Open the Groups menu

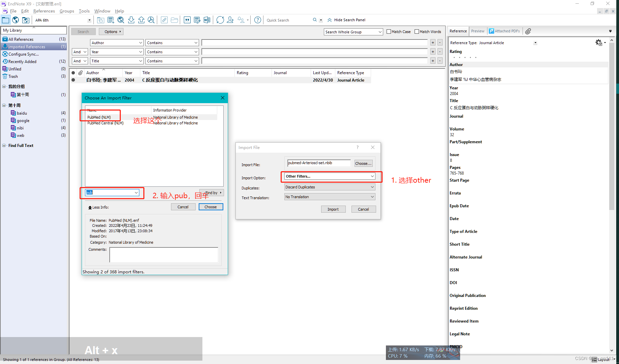pyautogui.click(x=67, y=11)
